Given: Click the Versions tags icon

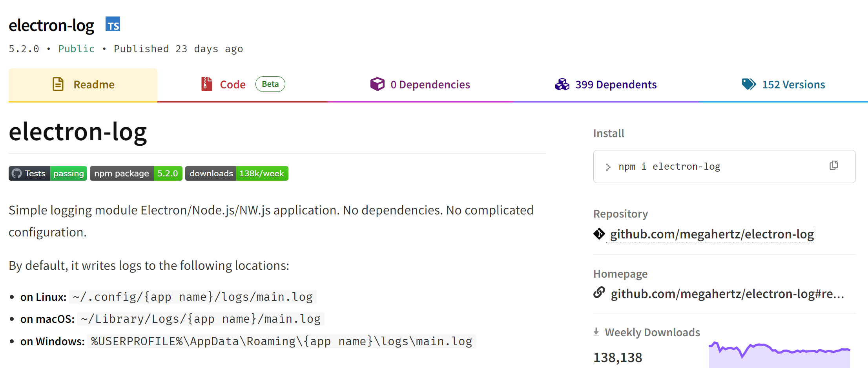Looking at the screenshot, I should (749, 84).
